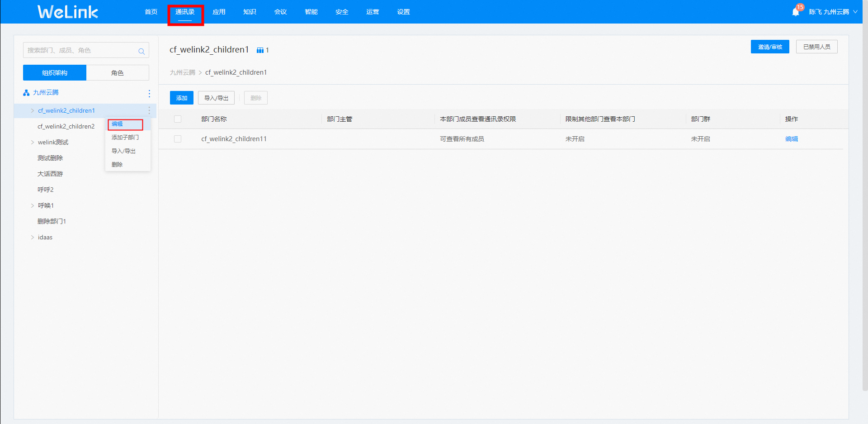Toggle the select-all checkbox in table header

pos(178,119)
